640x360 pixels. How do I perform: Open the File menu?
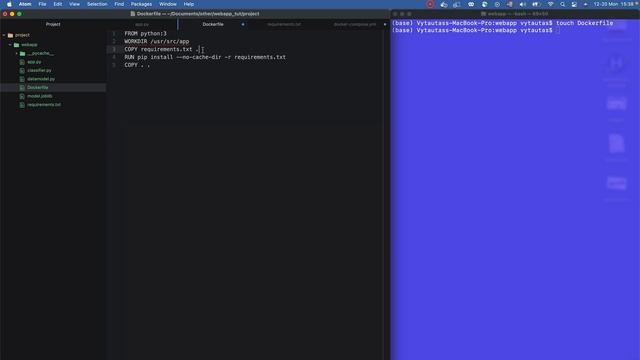(x=42, y=4)
